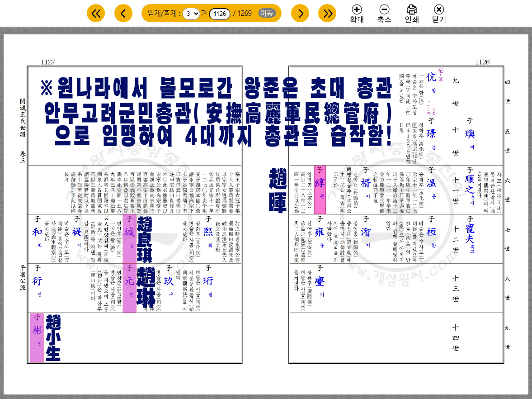Zoom out with the 축소 minus icon
Viewport: 532px width, 399px height.
384,14
